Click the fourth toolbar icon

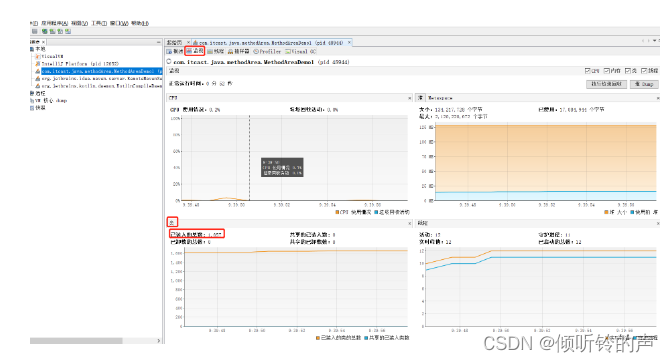pyautogui.click(x=60, y=31)
